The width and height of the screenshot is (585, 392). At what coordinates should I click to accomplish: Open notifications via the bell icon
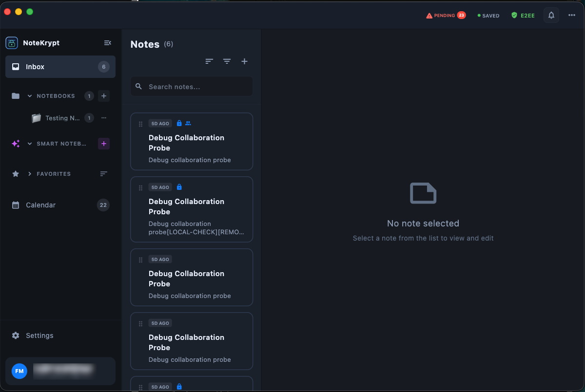[x=551, y=15]
